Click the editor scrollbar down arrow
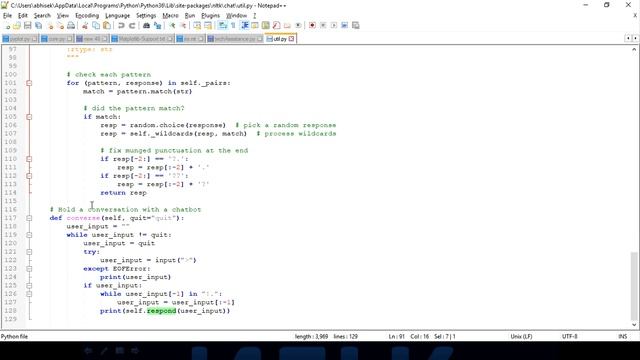This screenshot has width=640, height=360. pos(634,325)
